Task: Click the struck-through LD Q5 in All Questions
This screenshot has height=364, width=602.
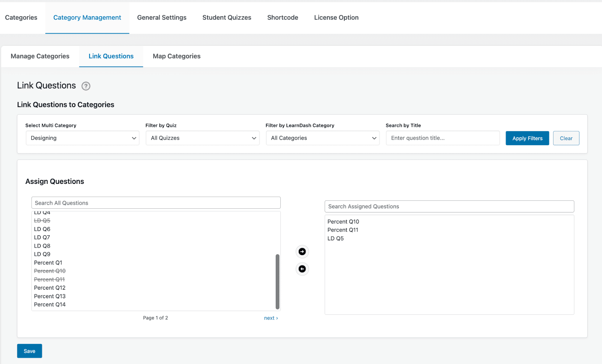Action: pos(42,221)
